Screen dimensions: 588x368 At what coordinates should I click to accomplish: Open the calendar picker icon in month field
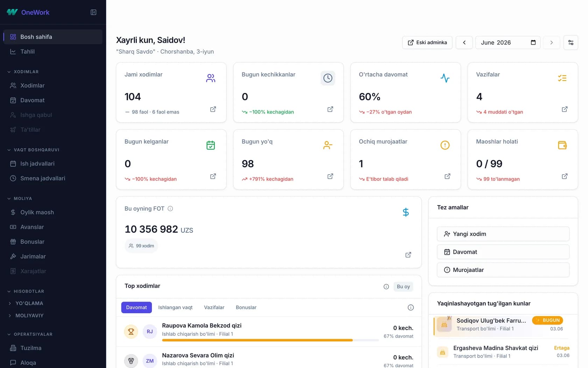click(533, 42)
